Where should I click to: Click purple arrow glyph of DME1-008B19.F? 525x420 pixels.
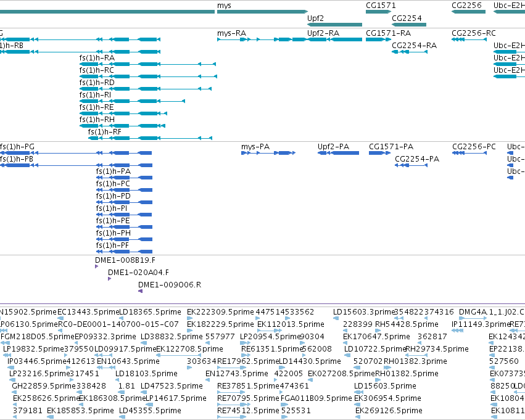(x=96, y=266)
